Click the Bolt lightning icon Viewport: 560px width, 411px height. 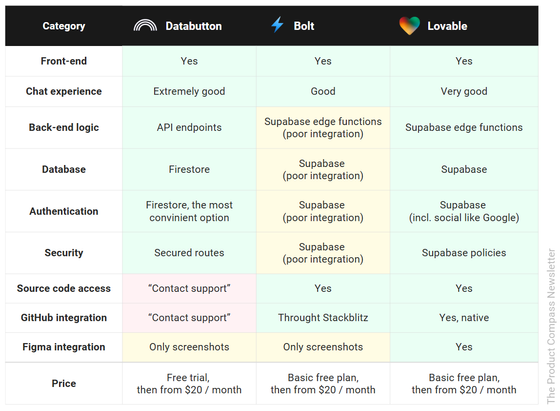click(277, 25)
